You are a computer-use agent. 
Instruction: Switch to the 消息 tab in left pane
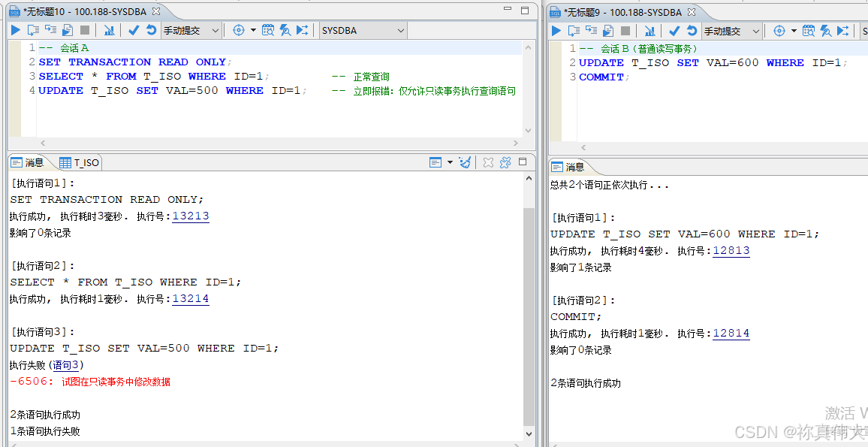pyautogui.click(x=28, y=162)
